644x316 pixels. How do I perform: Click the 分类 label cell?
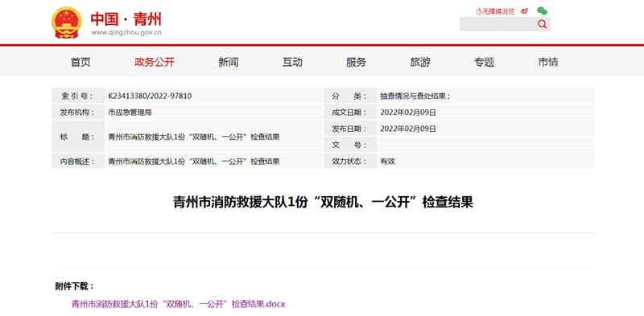[350, 96]
